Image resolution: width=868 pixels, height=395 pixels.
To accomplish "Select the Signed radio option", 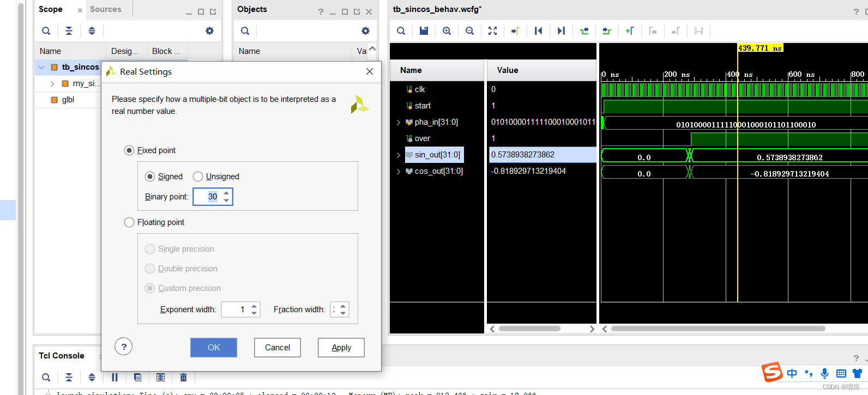I will point(150,177).
